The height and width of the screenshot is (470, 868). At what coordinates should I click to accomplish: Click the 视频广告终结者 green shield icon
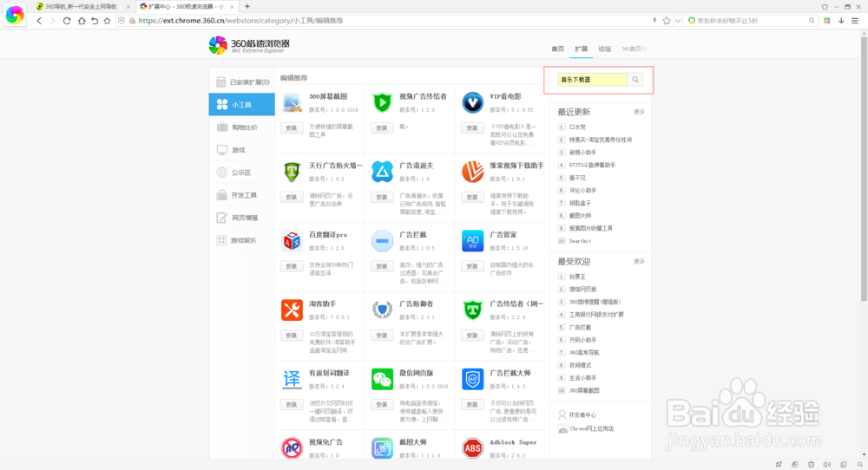(x=382, y=103)
